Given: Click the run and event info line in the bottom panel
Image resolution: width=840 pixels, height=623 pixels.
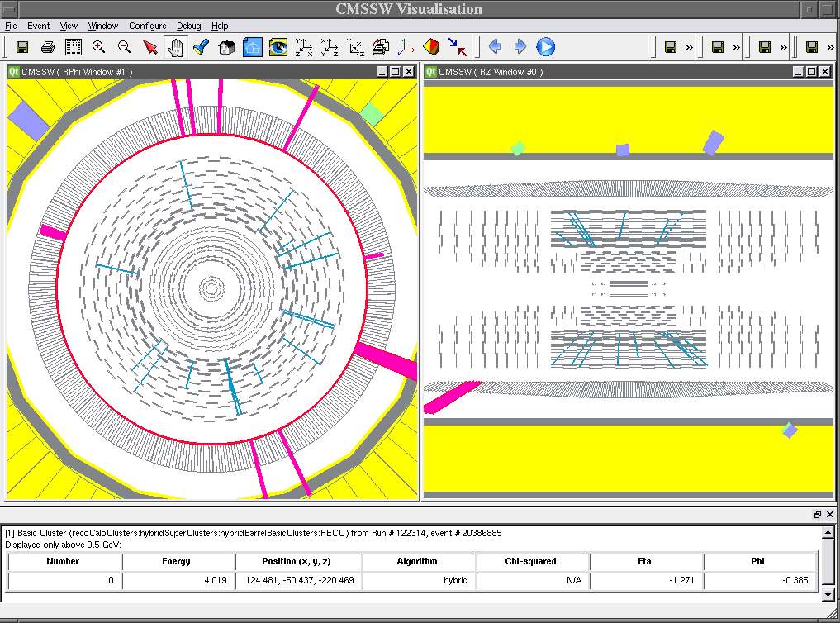Looking at the screenshot, I should click(254, 533).
